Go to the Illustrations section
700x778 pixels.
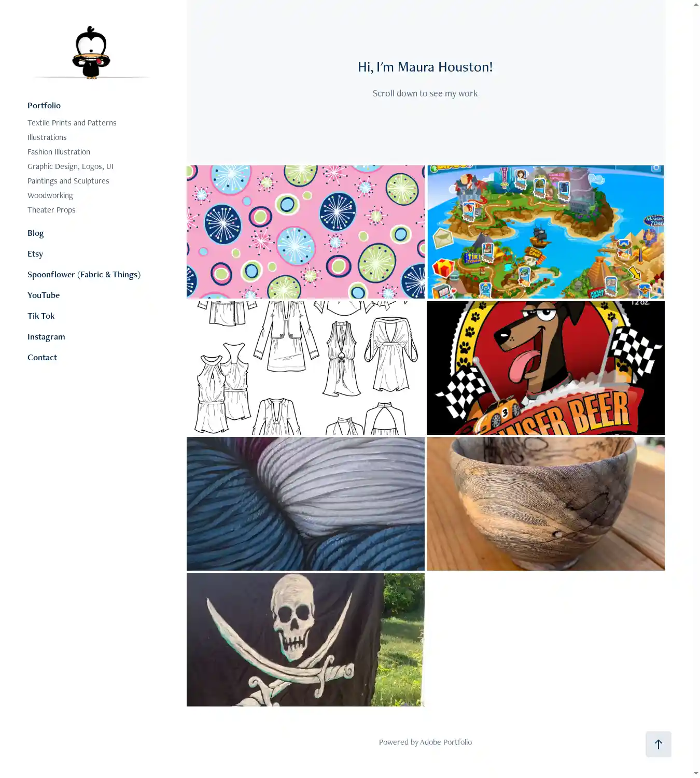(x=47, y=137)
